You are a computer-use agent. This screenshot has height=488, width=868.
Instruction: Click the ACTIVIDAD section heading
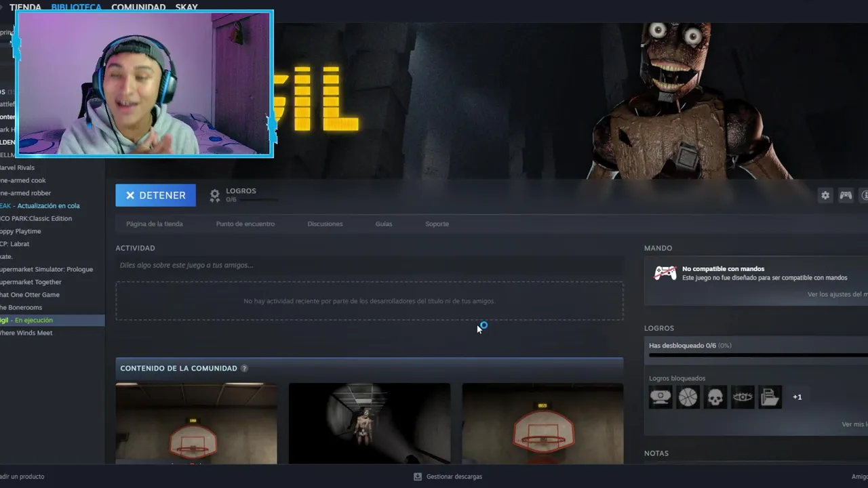135,248
